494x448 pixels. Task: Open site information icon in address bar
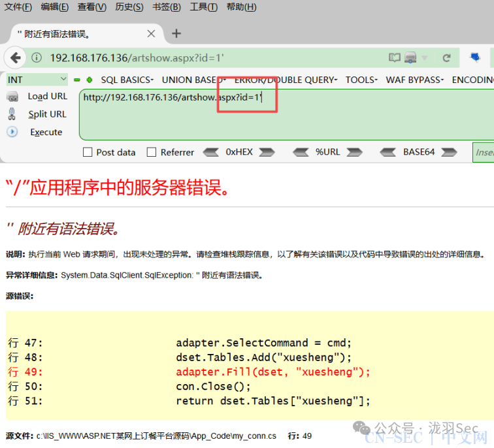coord(37,57)
